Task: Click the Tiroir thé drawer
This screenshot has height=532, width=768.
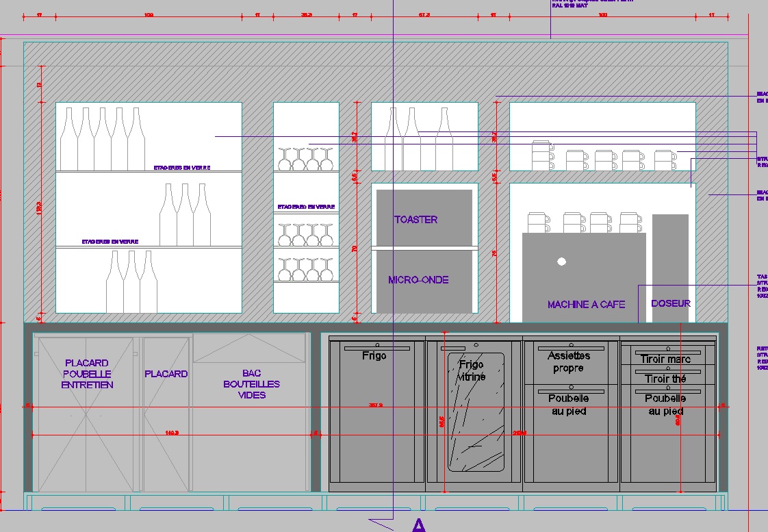Action: (668, 375)
